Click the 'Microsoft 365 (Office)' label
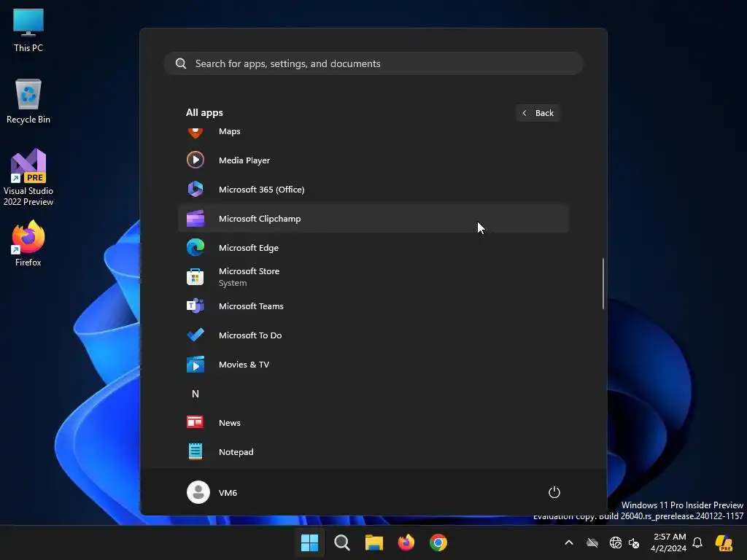Screen dimensions: 747x560 coord(262,190)
